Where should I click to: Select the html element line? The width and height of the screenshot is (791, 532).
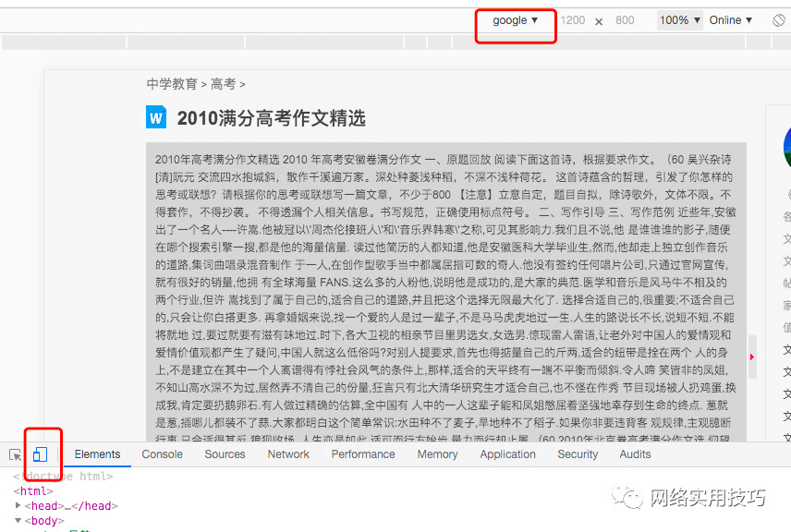pos(33,490)
